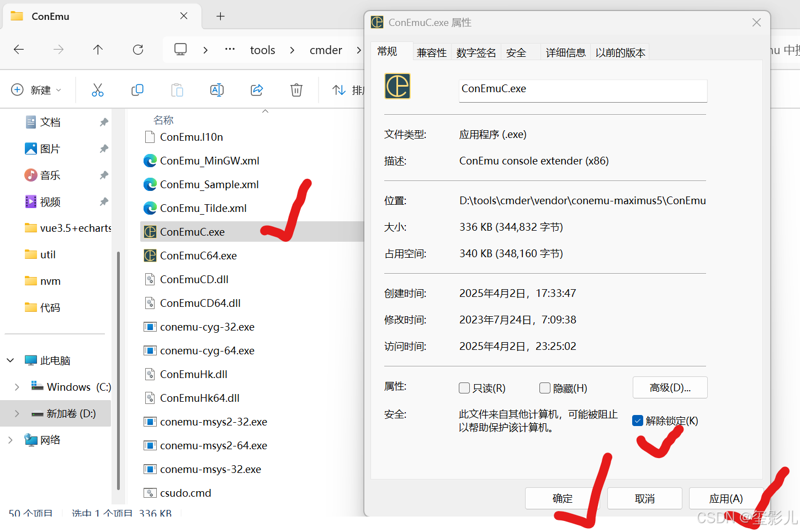
Task: Click tools in the address bar path
Action: click(x=263, y=50)
